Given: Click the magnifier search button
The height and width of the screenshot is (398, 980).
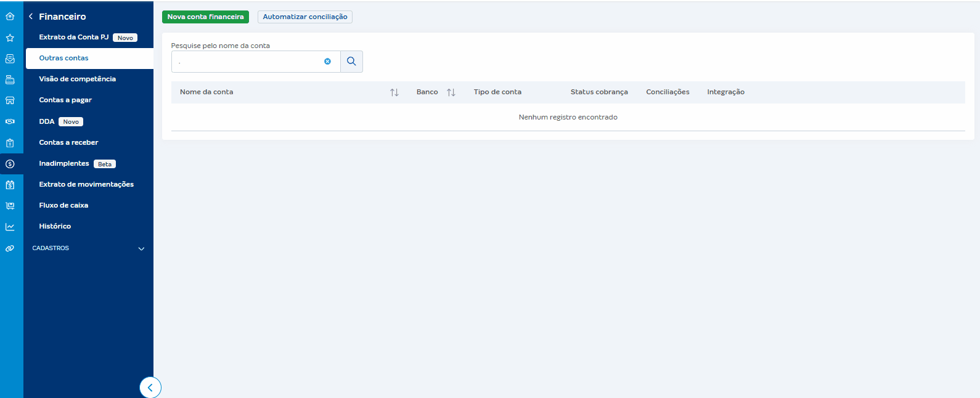Looking at the screenshot, I should click(351, 62).
